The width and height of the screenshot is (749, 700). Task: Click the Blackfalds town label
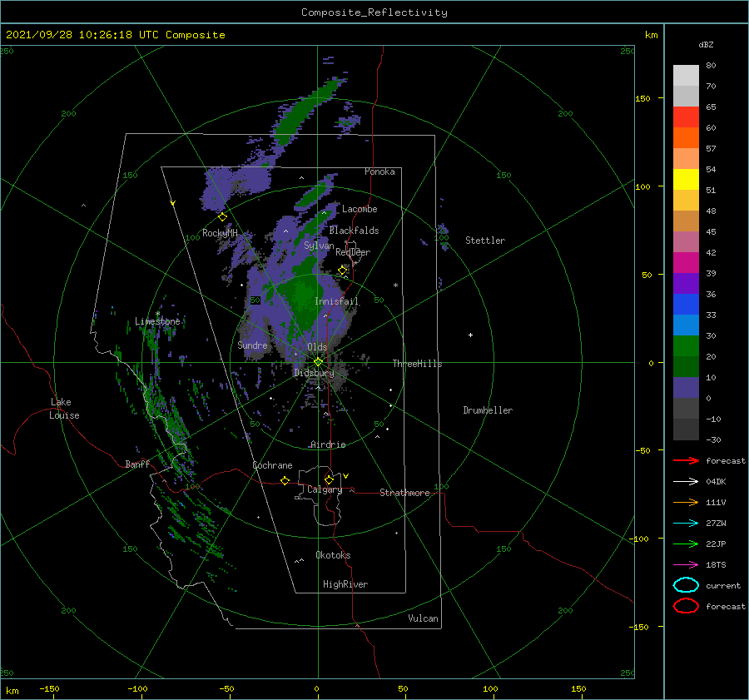point(354,231)
